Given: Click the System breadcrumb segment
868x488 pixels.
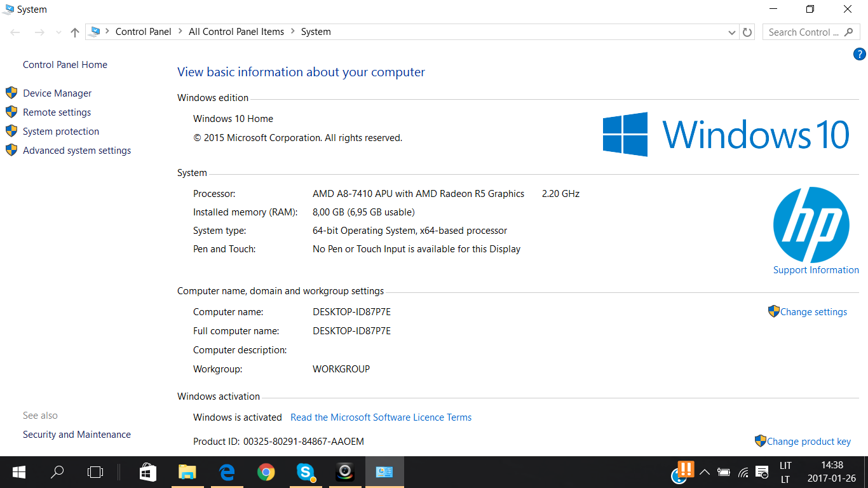Looking at the screenshot, I should [x=316, y=32].
